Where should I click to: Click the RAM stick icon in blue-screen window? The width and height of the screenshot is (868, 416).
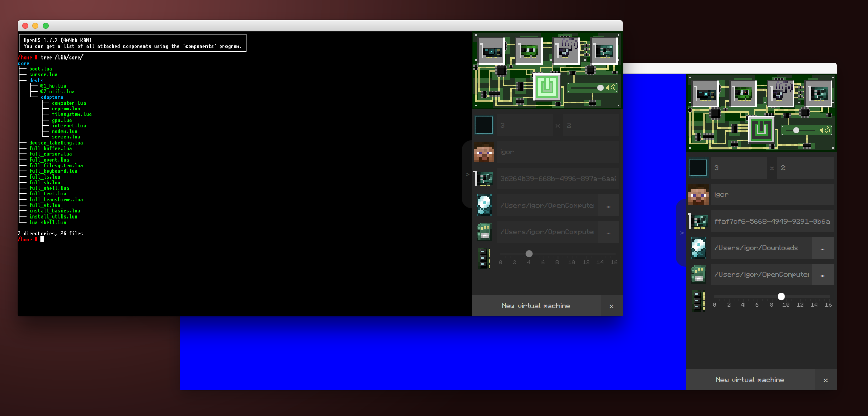click(x=698, y=301)
